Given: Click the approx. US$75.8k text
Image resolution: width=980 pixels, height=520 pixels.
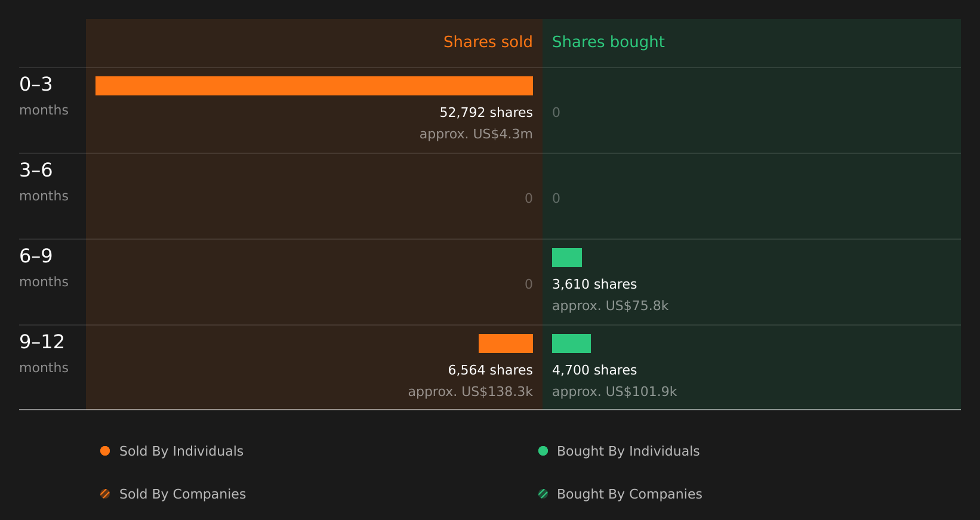Looking at the screenshot, I should (x=610, y=306).
